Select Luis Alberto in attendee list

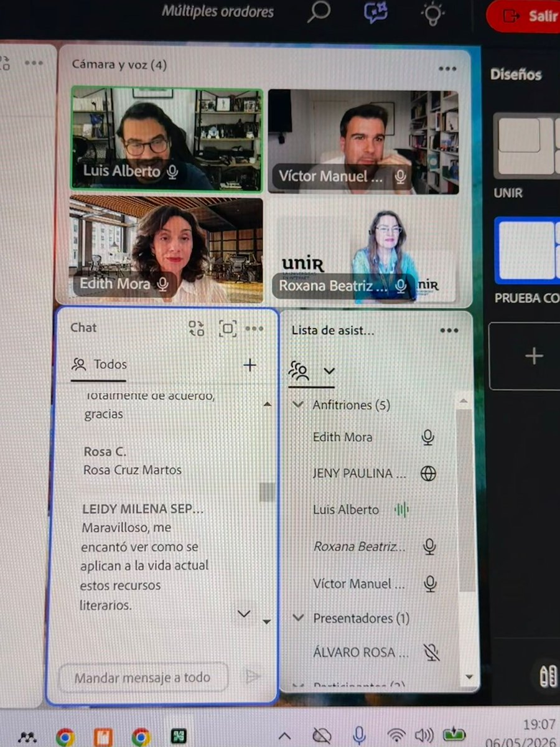(x=345, y=510)
